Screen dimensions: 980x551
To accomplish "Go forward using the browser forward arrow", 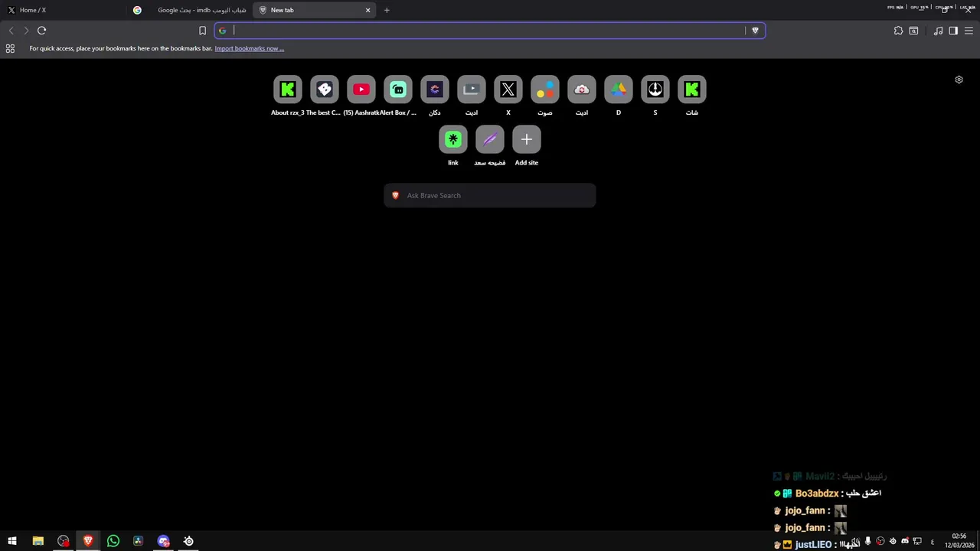I will tap(26, 31).
